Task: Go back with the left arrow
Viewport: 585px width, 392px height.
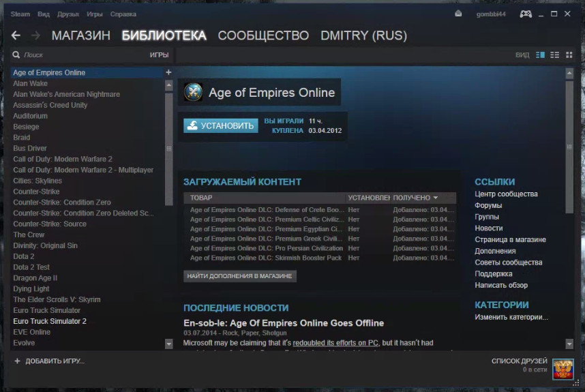Action: click(16, 35)
